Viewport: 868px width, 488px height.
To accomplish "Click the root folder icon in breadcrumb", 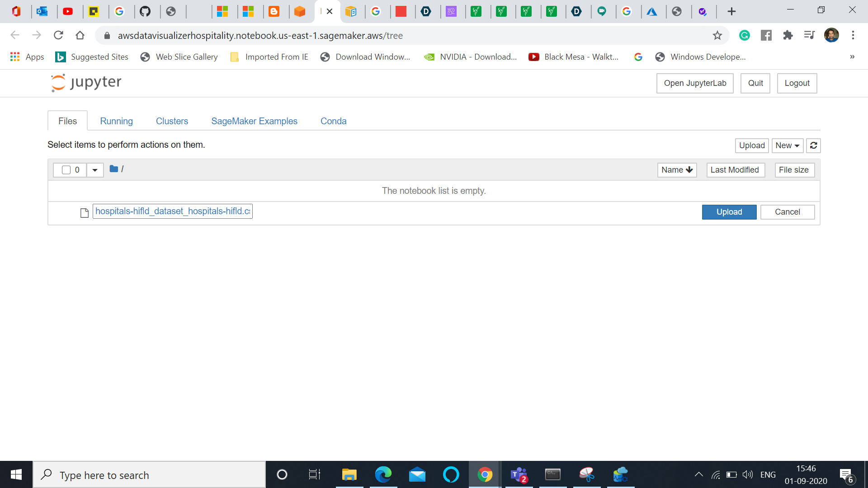I will click(x=113, y=169).
